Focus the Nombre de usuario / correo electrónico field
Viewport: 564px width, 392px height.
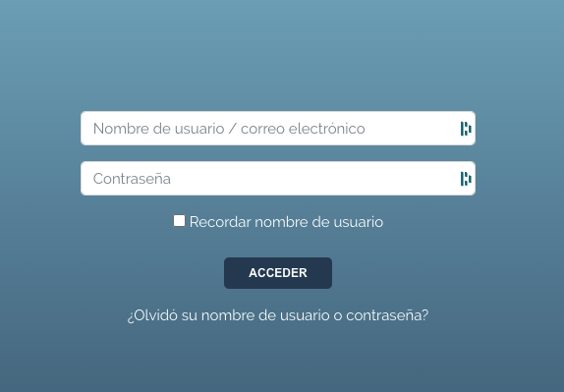coord(278,129)
